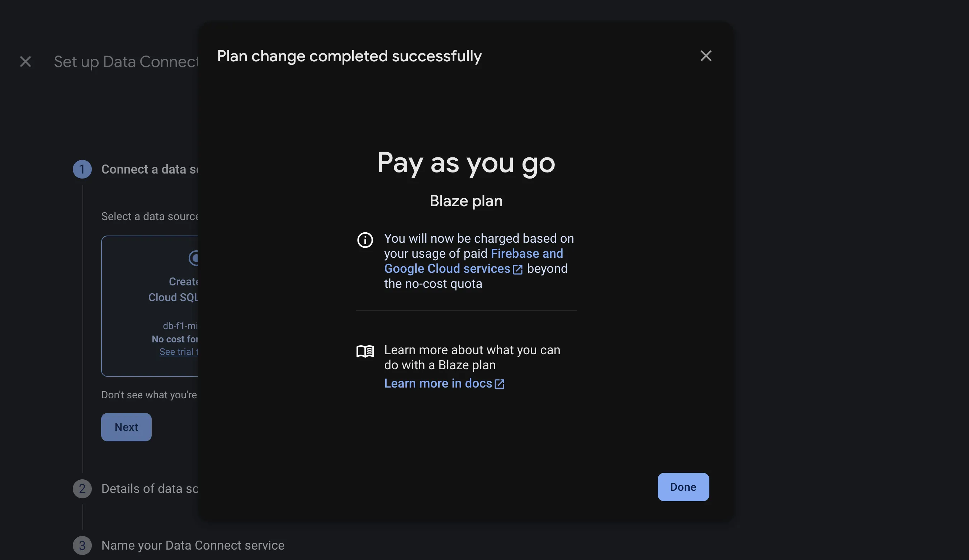Screen dimensions: 969x560
Task: Select step 1 Connect a data source
Action: tap(136, 169)
